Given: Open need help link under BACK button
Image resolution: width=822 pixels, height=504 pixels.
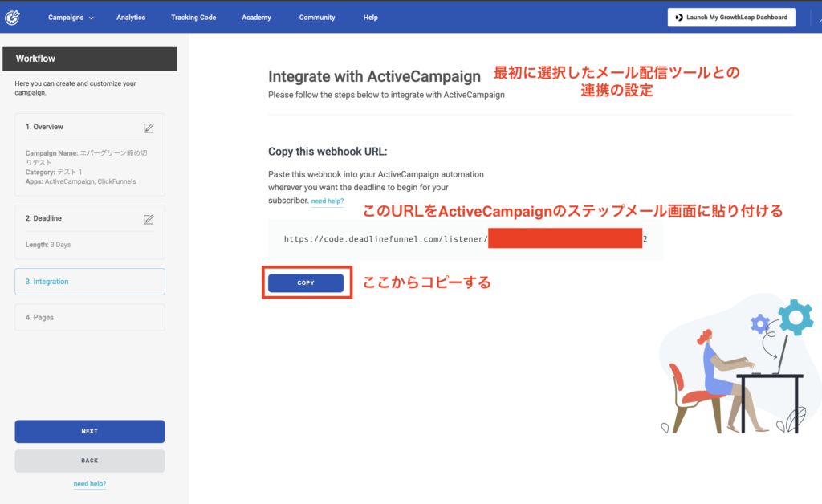Looking at the screenshot, I should pyautogui.click(x=90, y=484).
